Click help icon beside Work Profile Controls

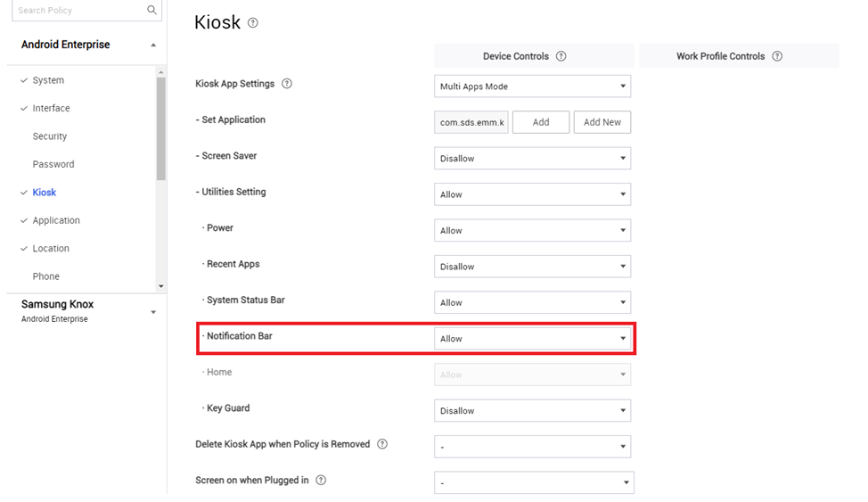(x=777, y=56)
